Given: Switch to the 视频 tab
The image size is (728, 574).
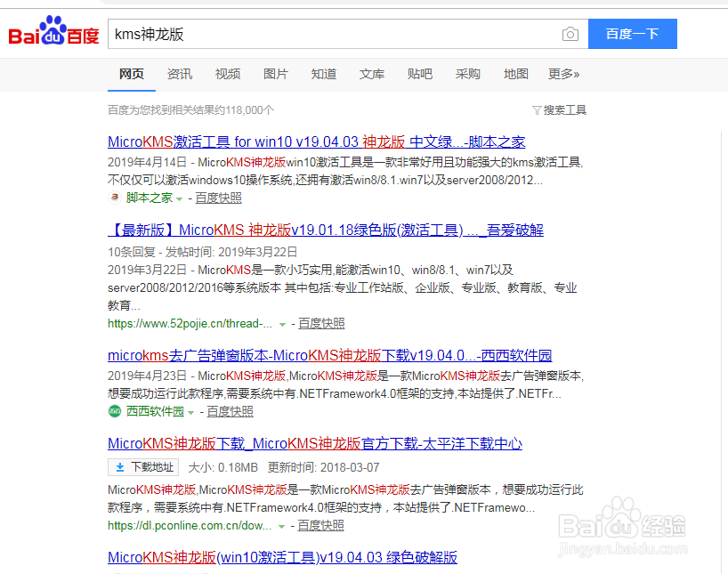Looking at the screenshot, I should pyautogui.click(x=228, y=74).
